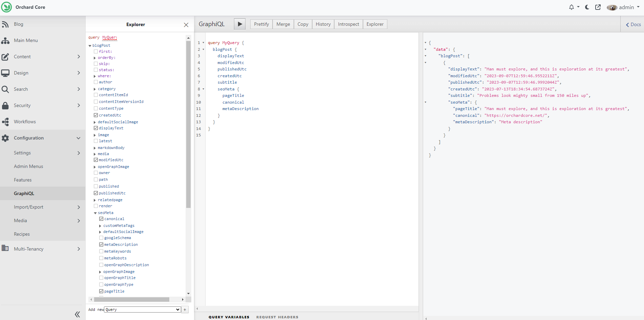This screenshot has height=320, width=644.
Task: Click the Prettify button
Action: pos(261,24)
